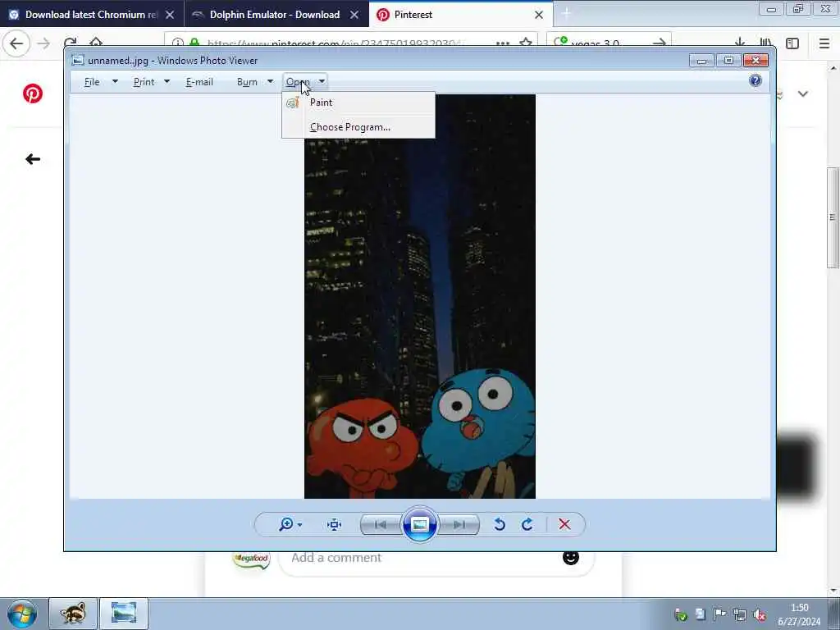Click the megafood avatar beside comment box

(251, 559)
